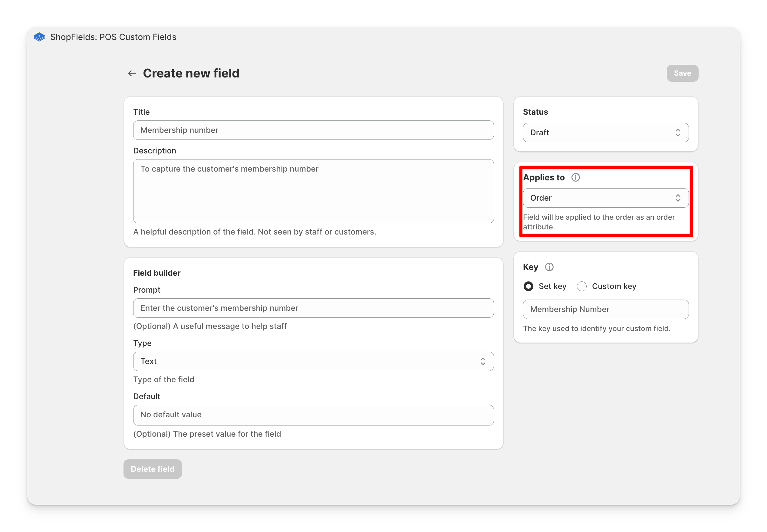Viewport: 767px width, 532px height.
Task: Click the No default value field
Action: [313, 415]
